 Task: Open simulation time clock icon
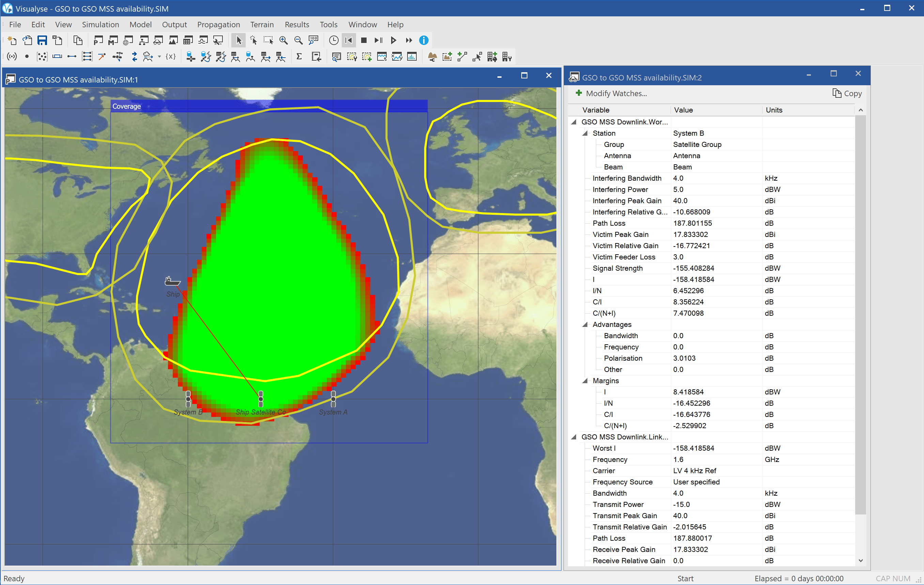(334, 40)
